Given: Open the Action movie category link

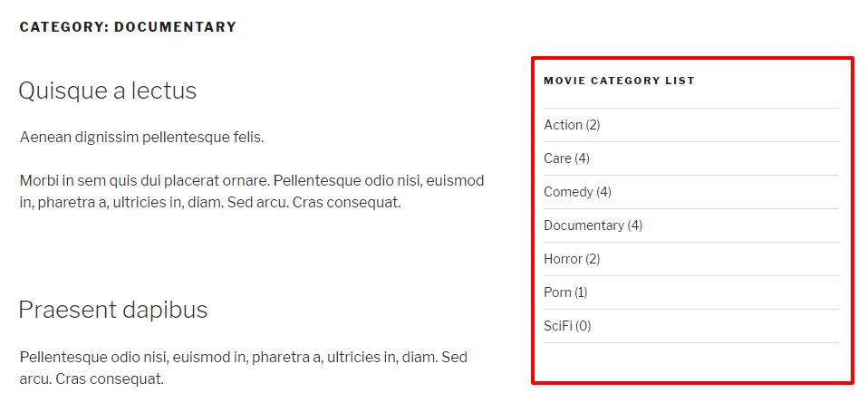Looking at the screenshot, I should [x=563, y=125].
